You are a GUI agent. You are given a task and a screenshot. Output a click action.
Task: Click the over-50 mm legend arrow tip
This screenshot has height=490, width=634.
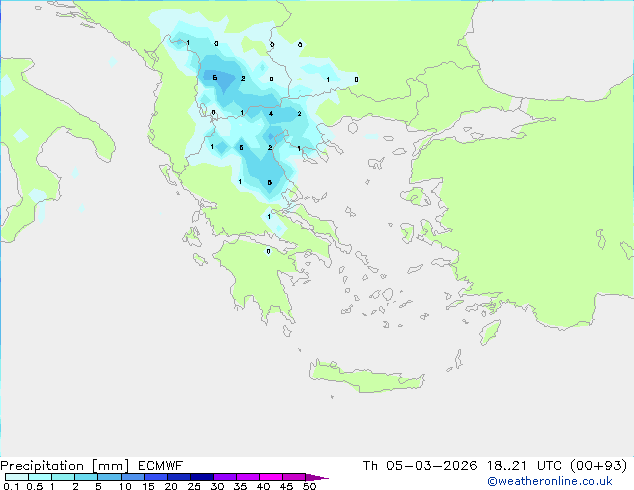click(x=317, y=477)
